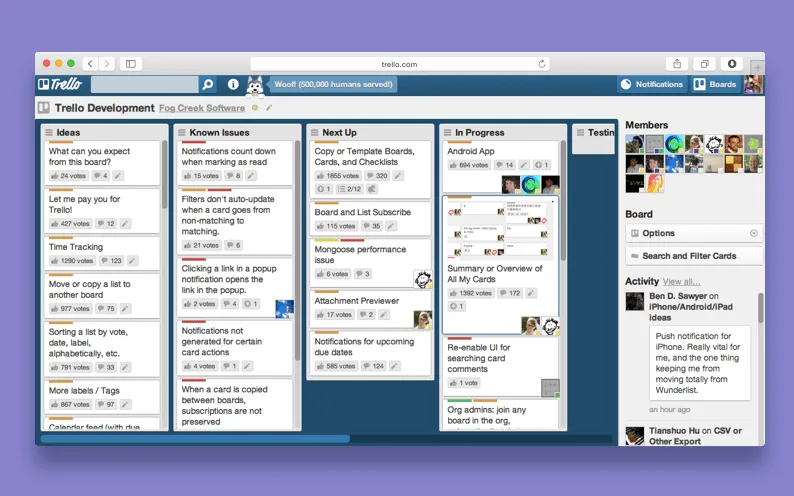Open the info icon in the header
The width and height of the screenshot is (794, 496).
point(233,84)
